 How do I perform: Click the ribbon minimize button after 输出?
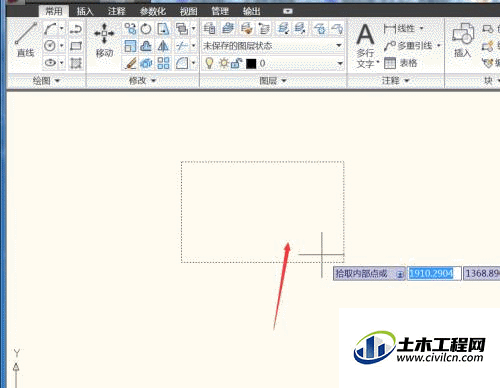tap(288, 11)
